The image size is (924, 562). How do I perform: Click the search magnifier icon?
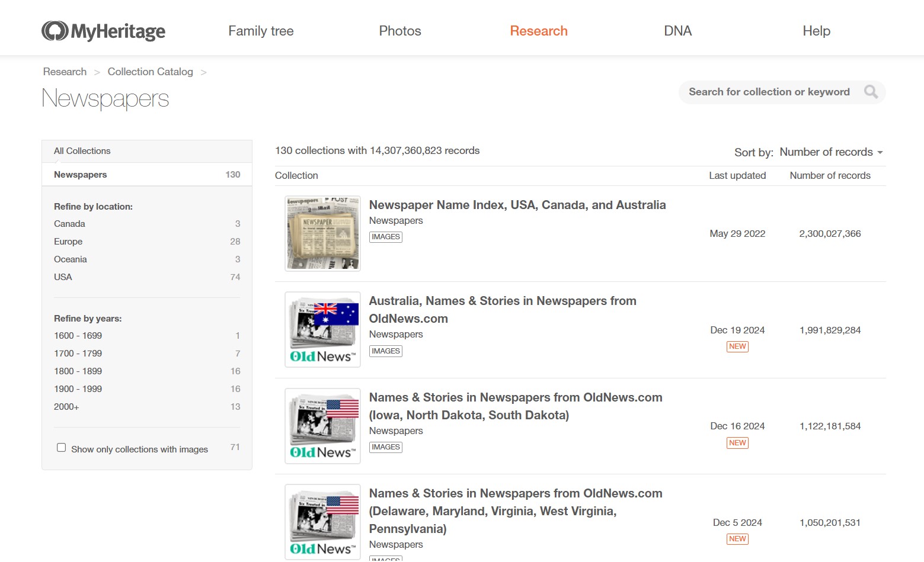[x=871, y=92]
